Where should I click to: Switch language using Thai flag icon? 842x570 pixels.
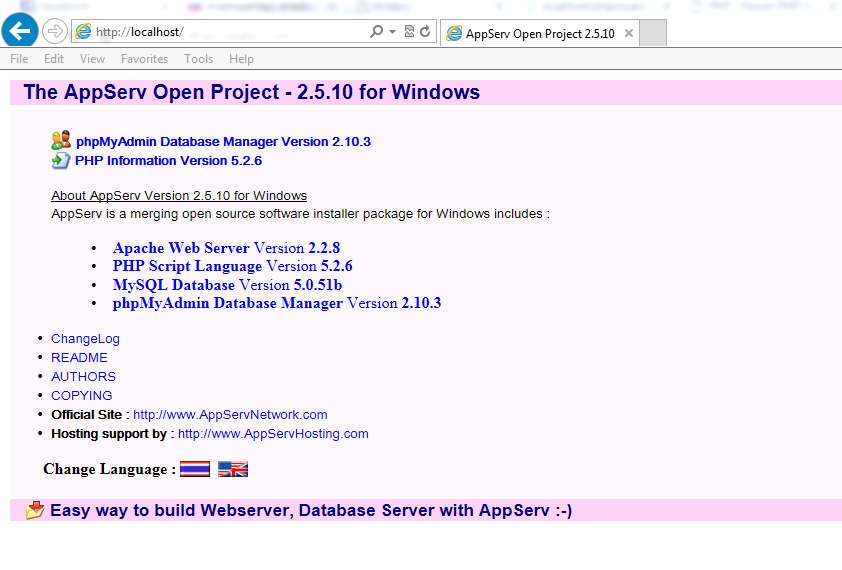[195, 469]
